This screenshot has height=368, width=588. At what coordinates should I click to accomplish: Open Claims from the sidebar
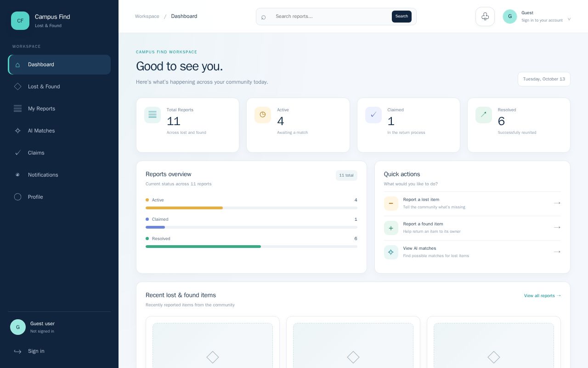click(59, 153)
